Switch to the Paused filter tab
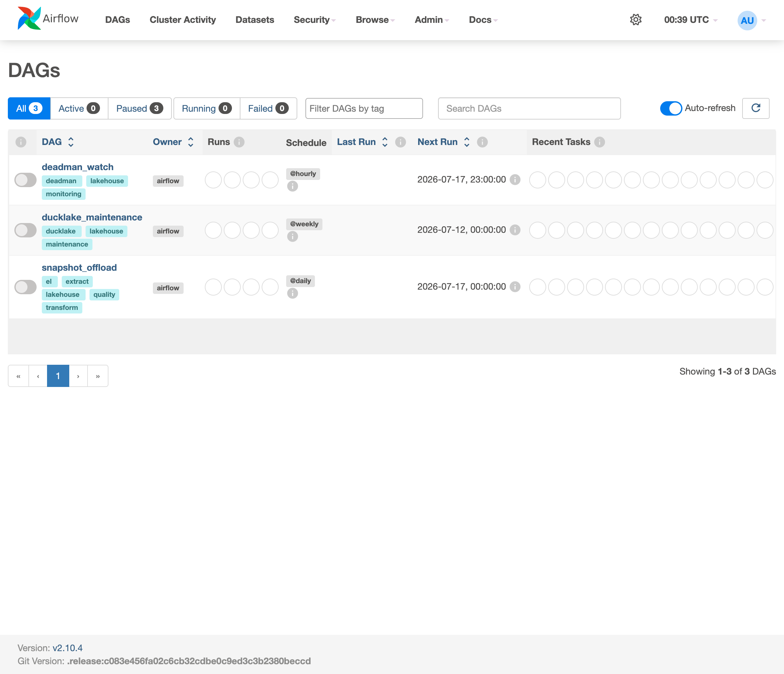The image size is (784, 674). point(139,108)
